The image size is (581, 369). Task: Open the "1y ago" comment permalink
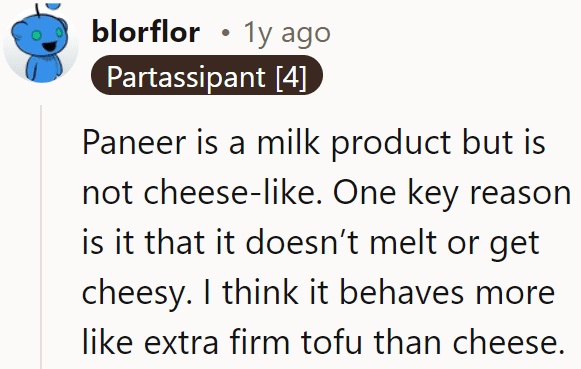pyautogui.click(x=287, y=33)
